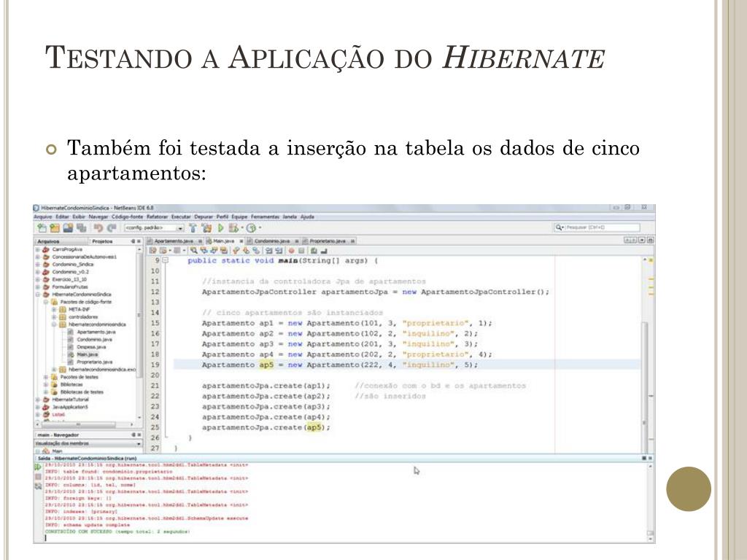Select Condominio.java in the project tree
Viewport: 747px width, 560px height.
[x=94, y=340]
